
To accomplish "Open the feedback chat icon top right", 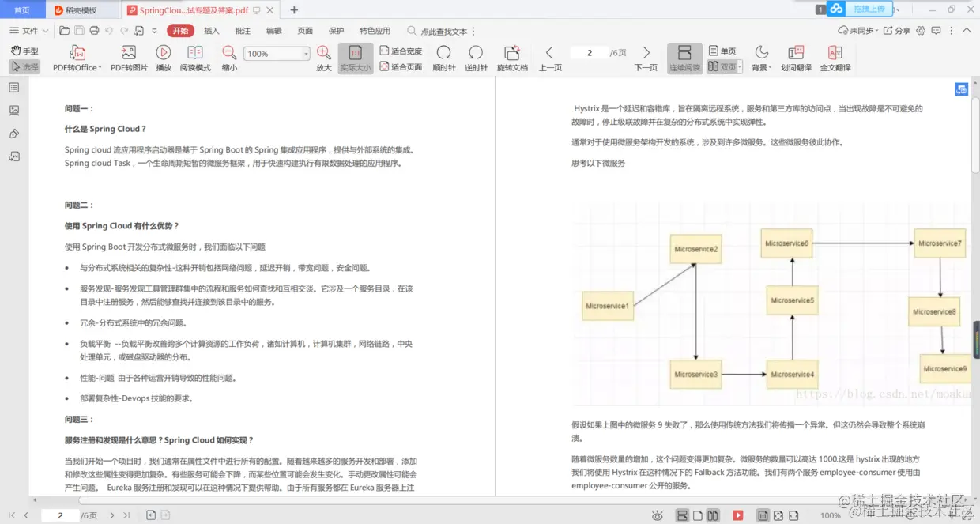I will click(936, 31).
